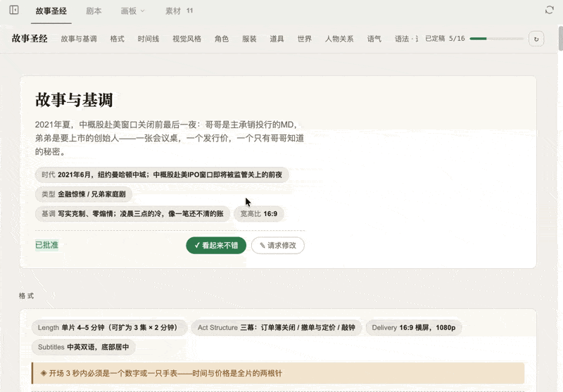Click the vertical scrollbar thumb
The width and height of the screenshot is (563, 392).
point(560,38)
